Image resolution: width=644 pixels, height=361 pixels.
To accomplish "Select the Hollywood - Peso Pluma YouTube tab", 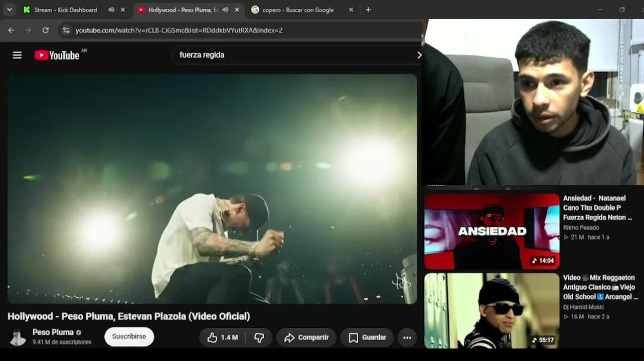I will [x=183, y=10].
